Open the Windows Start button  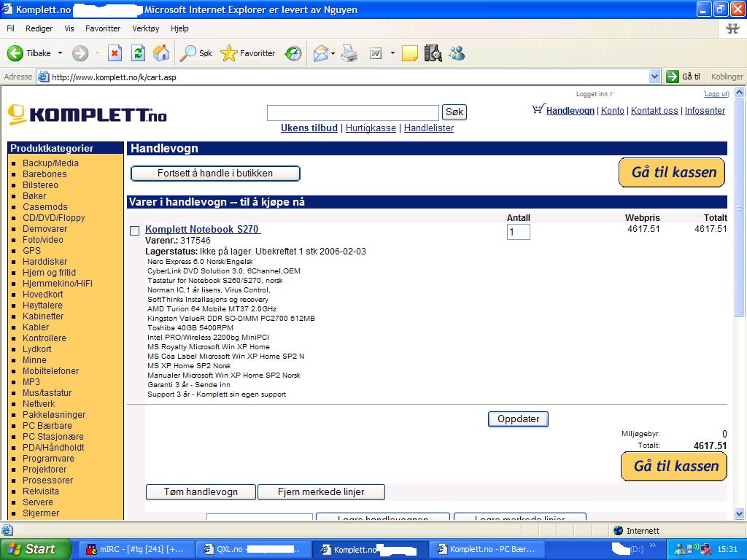tap(36, 549)
